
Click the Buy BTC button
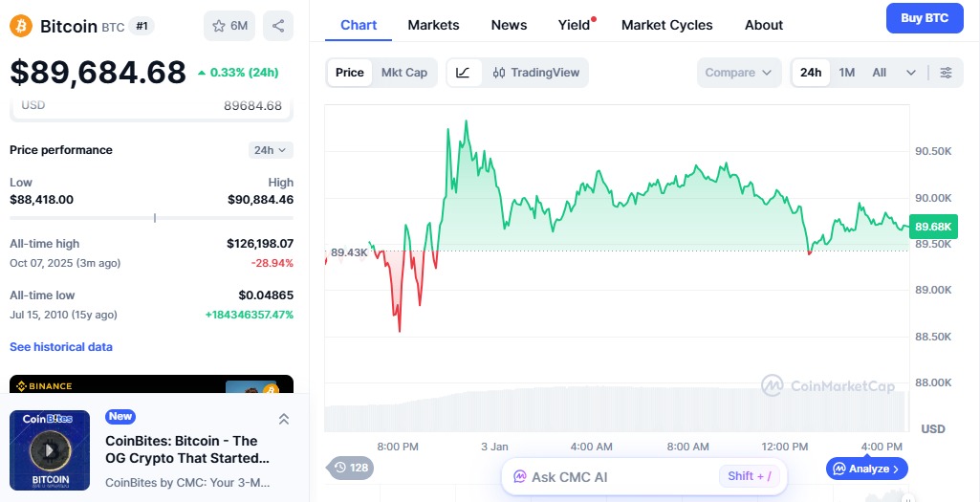pyautogui.click(x=924, y=17)
